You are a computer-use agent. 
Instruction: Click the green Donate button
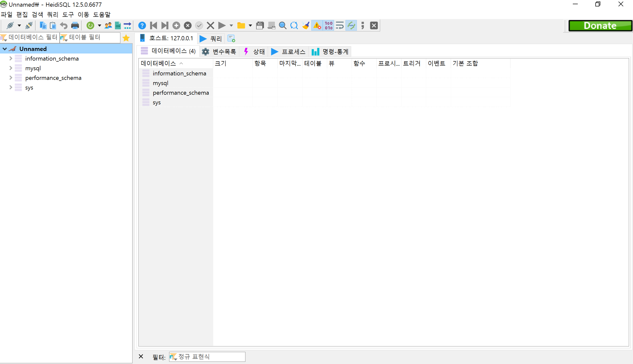point(600,25)
